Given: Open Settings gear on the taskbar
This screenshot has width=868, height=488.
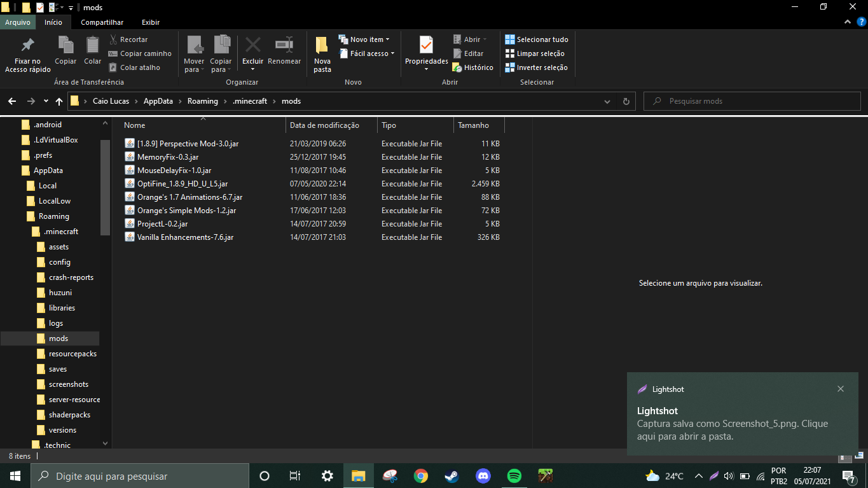Looking at the screenshot, I should tap(327, 476).
